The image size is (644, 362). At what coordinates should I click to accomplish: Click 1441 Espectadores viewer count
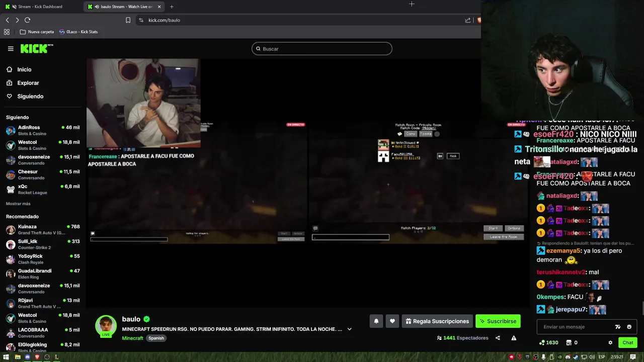pyautogui.click(x=462, y=338)
